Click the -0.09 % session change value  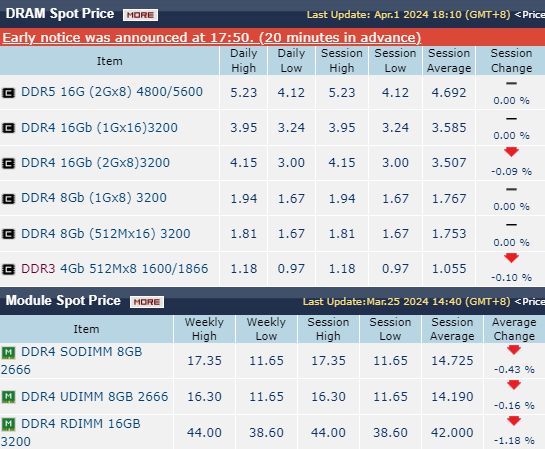[x=511, y=172]
